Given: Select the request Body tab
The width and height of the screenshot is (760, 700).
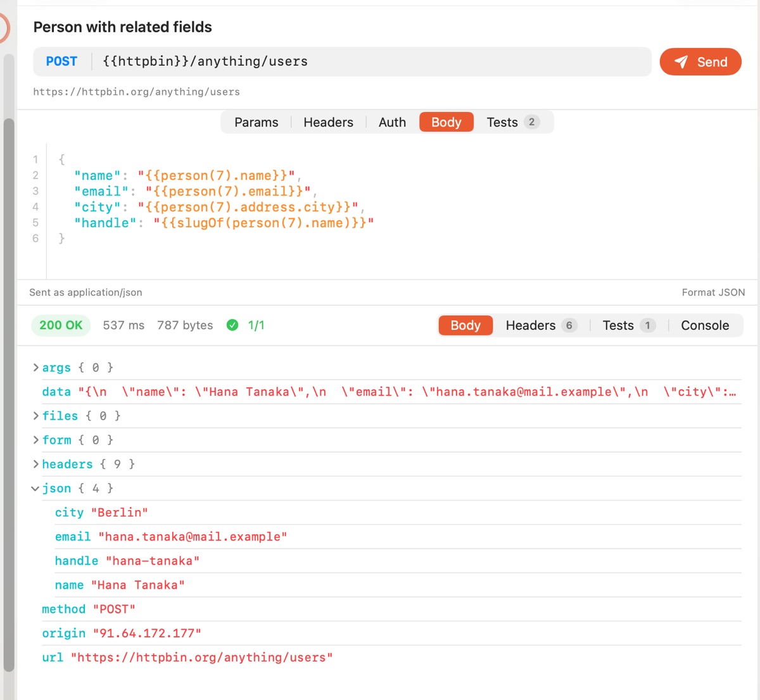Looking at the screenshot, I should (446, 122).
